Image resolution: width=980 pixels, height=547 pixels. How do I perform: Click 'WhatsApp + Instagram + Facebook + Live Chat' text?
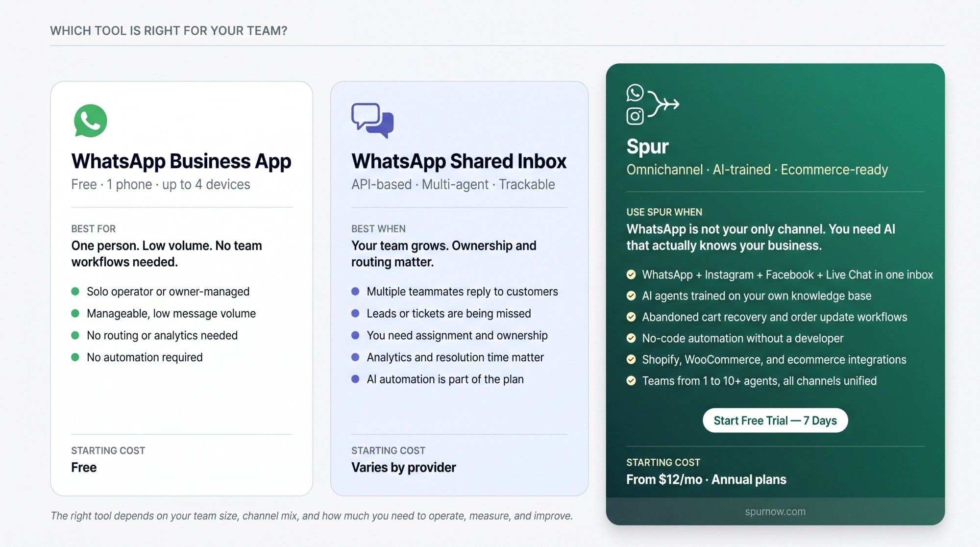[x=787, y=274]
